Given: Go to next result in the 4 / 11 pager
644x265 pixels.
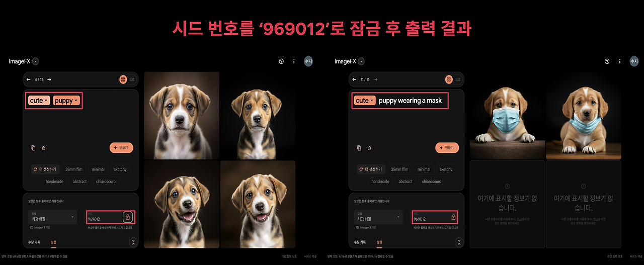Looking at the screenshot, I should tap(49, 79).
